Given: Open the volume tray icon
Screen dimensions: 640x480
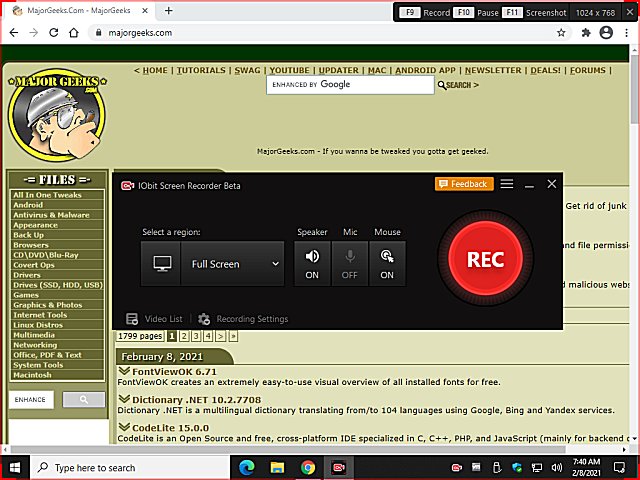Looking at the screenshot, I should tap(557, 467).
